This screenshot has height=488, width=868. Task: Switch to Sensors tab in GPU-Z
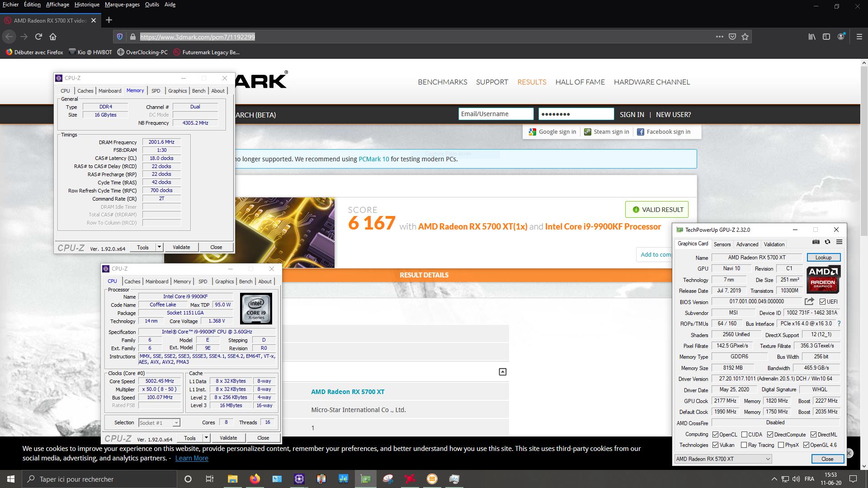click(x=722, y=244)
